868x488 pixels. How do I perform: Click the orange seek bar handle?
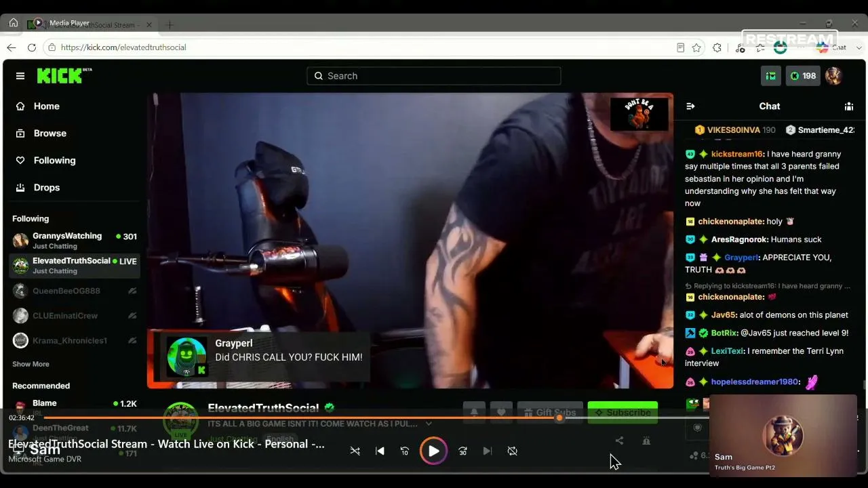tap(559, 418)
